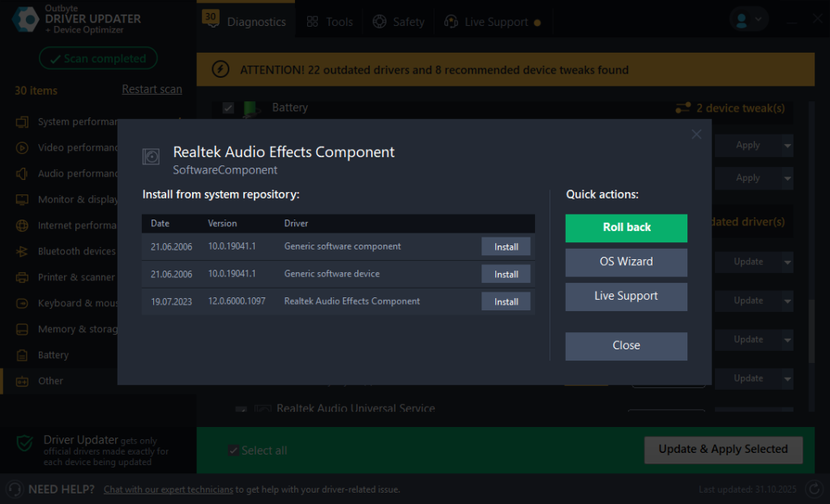830x504 pixels.
Task: Open the first Update button dropdown arrow
Action: click(x=787, y=262)
